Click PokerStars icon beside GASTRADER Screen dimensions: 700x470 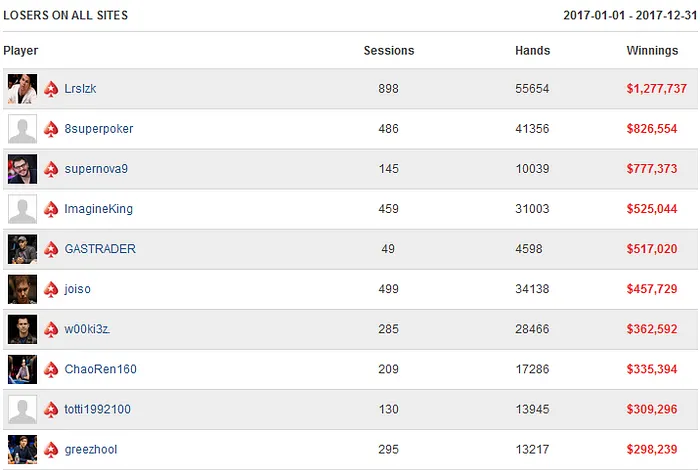(51, 249)
